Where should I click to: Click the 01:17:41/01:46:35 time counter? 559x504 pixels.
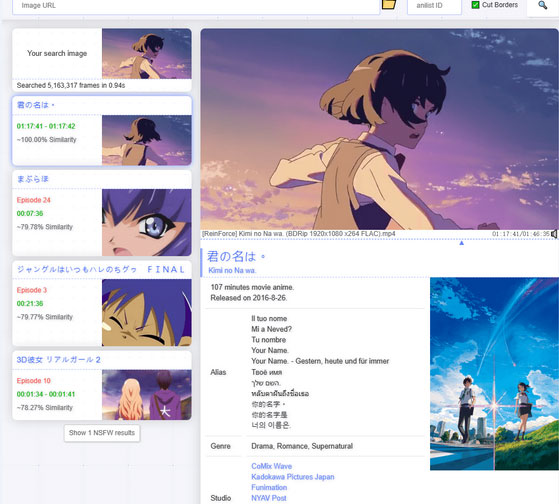(x=521, y=234)
